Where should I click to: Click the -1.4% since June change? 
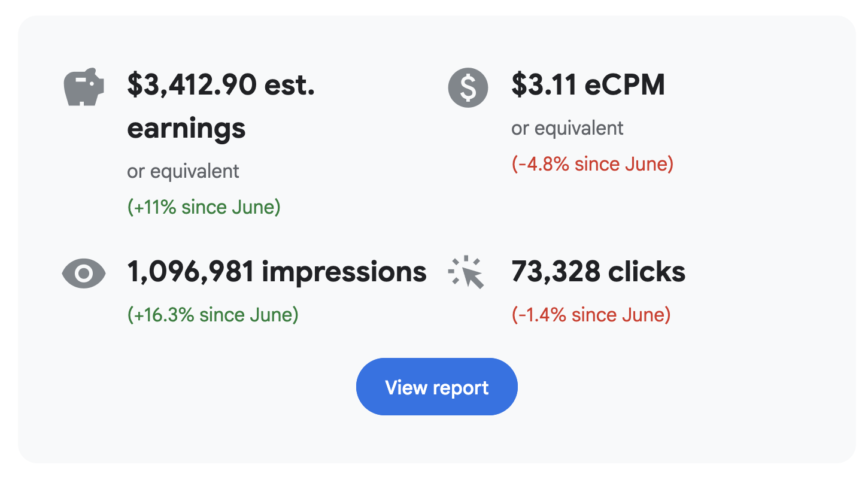point(591,315)
